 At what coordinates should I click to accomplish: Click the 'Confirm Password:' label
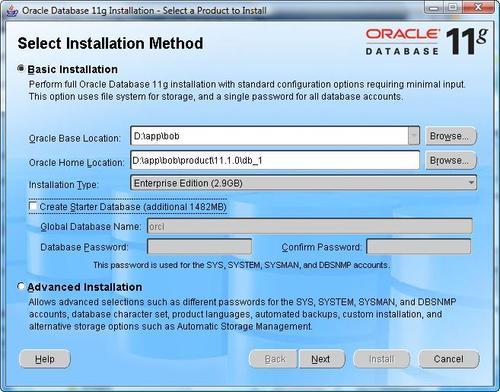tap(321, 247)
